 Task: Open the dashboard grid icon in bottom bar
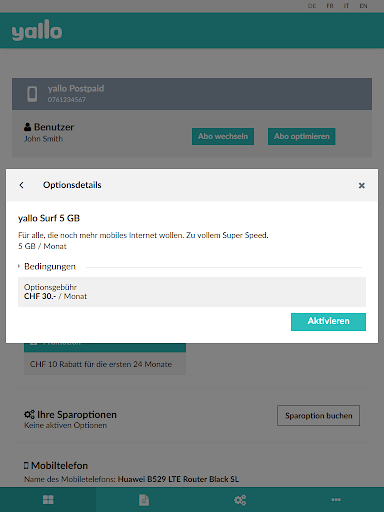coord(48,500)
